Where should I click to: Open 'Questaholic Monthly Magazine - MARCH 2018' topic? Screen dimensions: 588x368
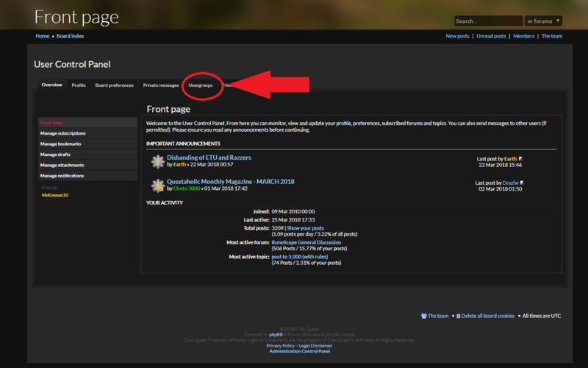click(231, 182)
